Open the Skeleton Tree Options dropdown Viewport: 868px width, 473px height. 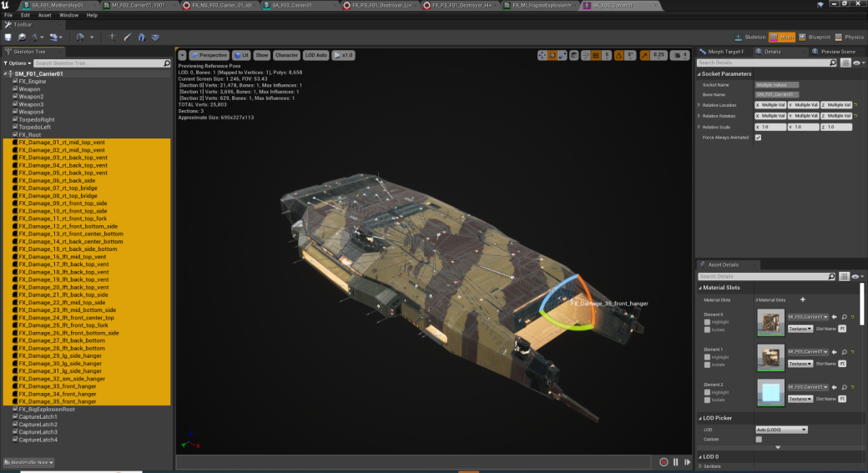17,63
